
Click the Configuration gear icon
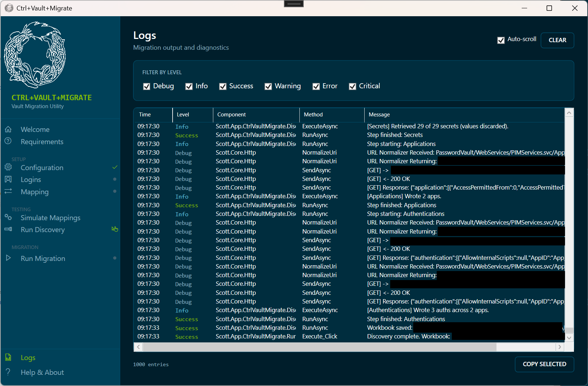[8, 167]
